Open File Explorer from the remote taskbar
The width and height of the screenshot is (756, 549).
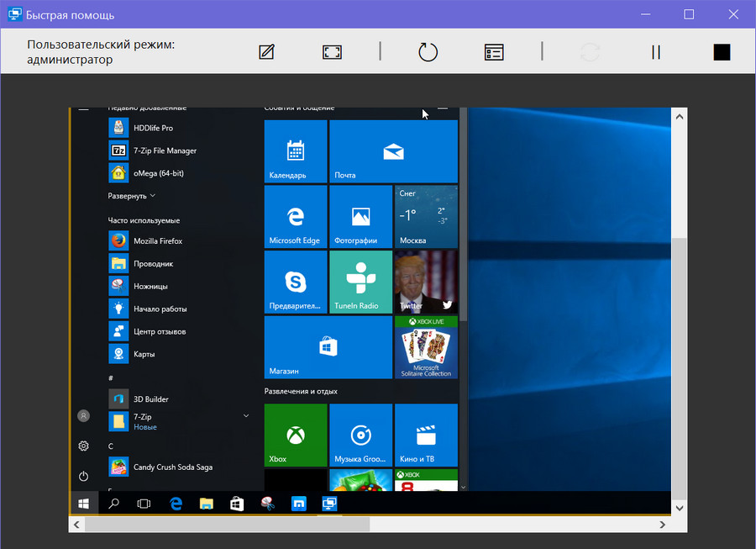207,504
